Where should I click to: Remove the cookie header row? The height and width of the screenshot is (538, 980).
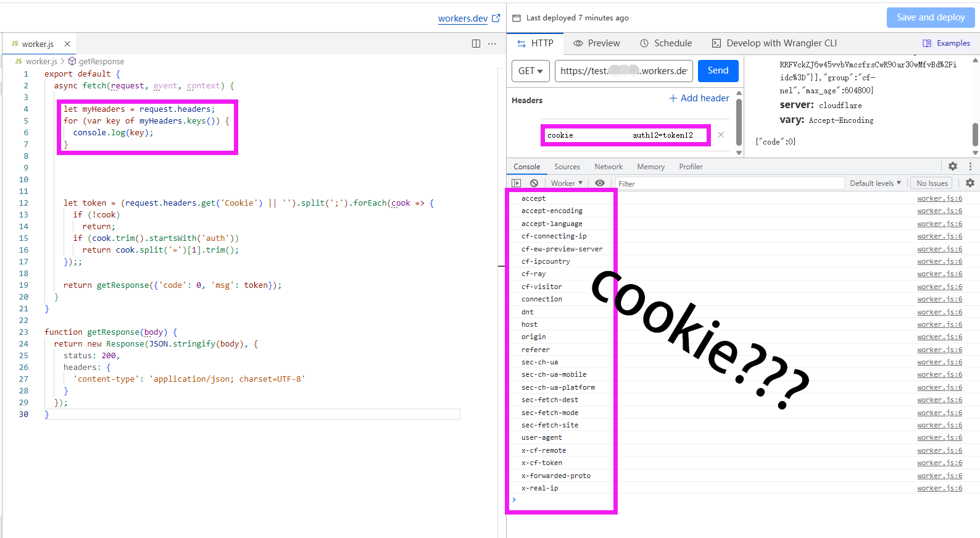(720, 135)
